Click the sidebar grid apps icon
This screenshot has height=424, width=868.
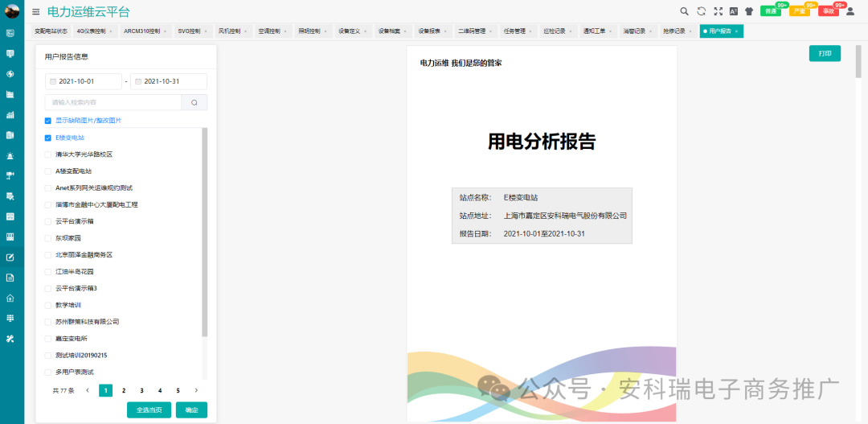point(10,318)
